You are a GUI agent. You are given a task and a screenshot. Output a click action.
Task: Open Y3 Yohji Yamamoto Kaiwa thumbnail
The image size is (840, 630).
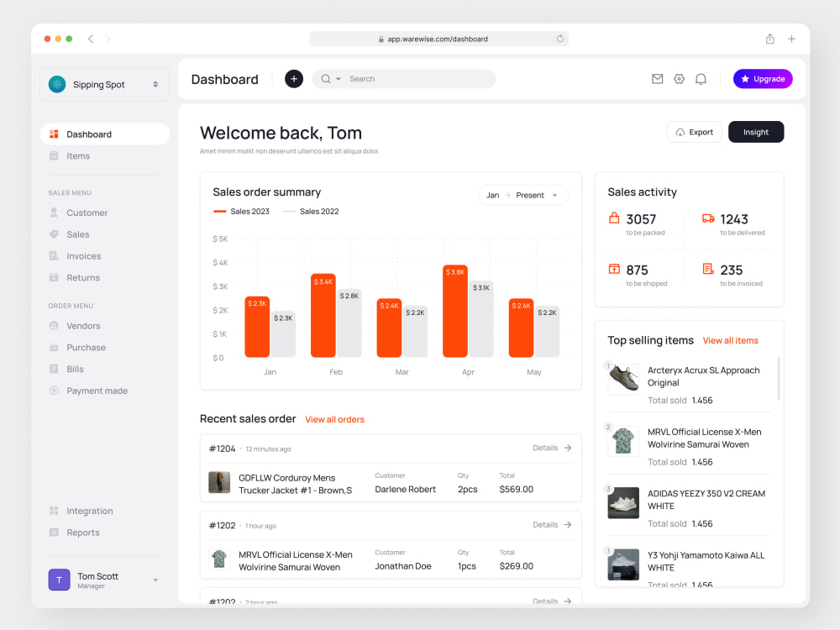[623, 564]
